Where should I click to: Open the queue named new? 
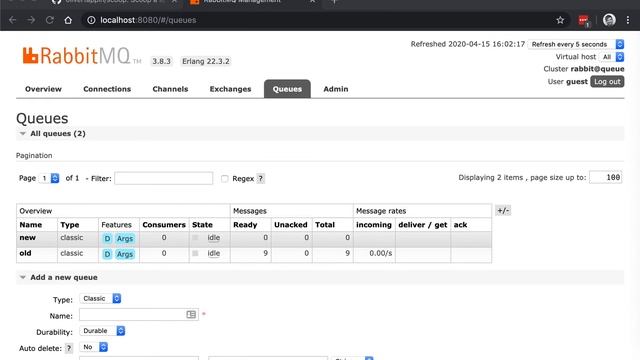tap(27, 238)
